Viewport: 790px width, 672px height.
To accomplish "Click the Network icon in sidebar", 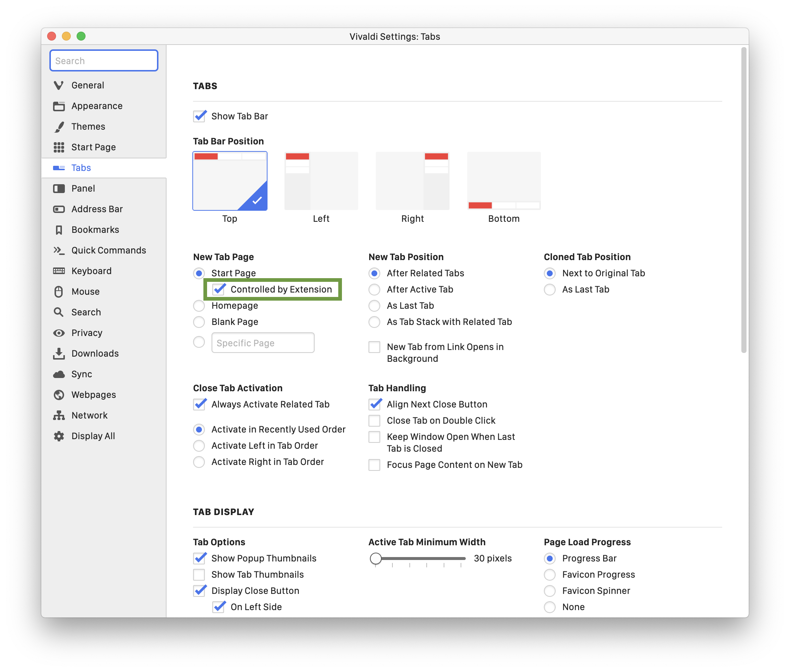I will tap(59, 415).
